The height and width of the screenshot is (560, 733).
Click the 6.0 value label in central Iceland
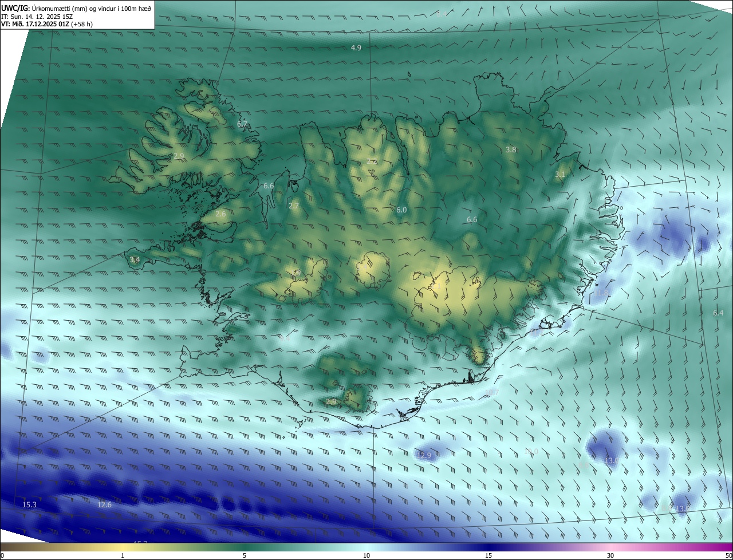[401, 210]
